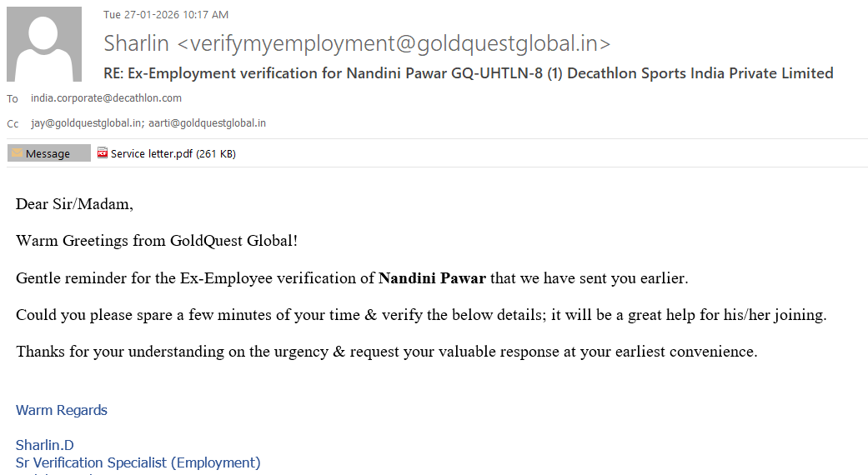
Task: Click the PDF icon beside Service letter
Action: click(x=103, y=153)
